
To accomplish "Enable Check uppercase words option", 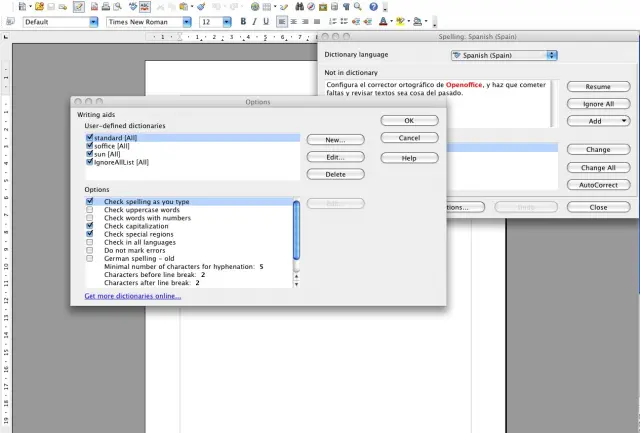I will click(x=90, y=210).
